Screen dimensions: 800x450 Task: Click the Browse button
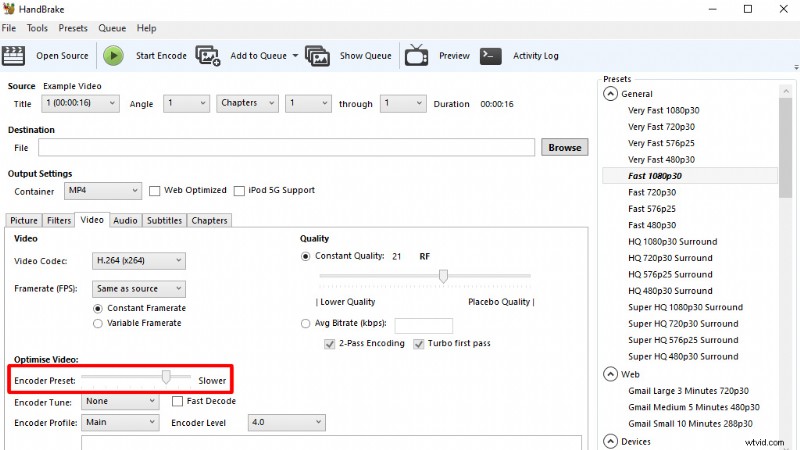565,147
